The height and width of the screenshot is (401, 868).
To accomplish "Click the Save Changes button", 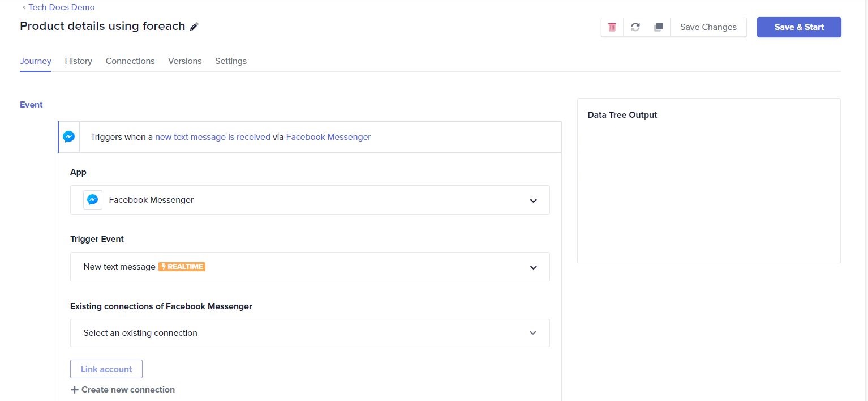I will pos(708,27).
